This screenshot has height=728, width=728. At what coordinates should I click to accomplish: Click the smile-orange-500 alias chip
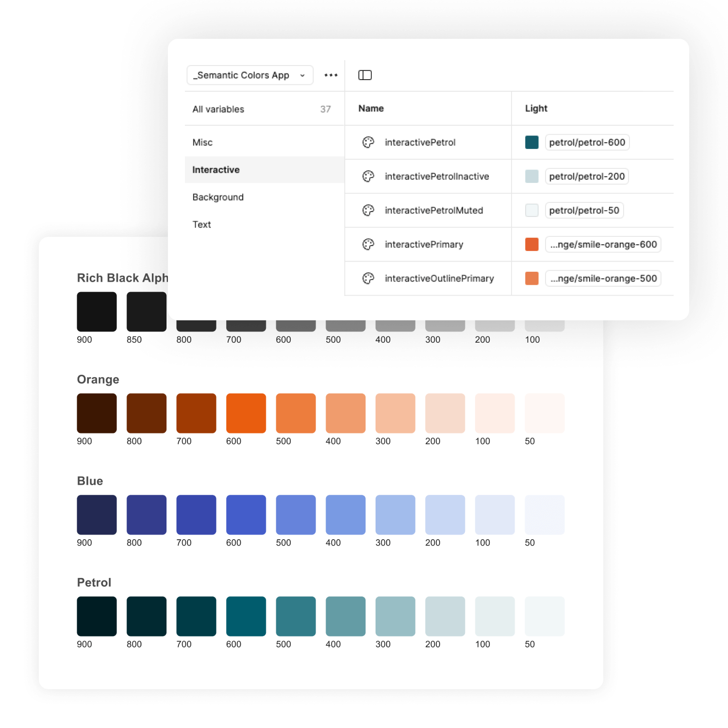pyautogui.click(x=603, y=278)
